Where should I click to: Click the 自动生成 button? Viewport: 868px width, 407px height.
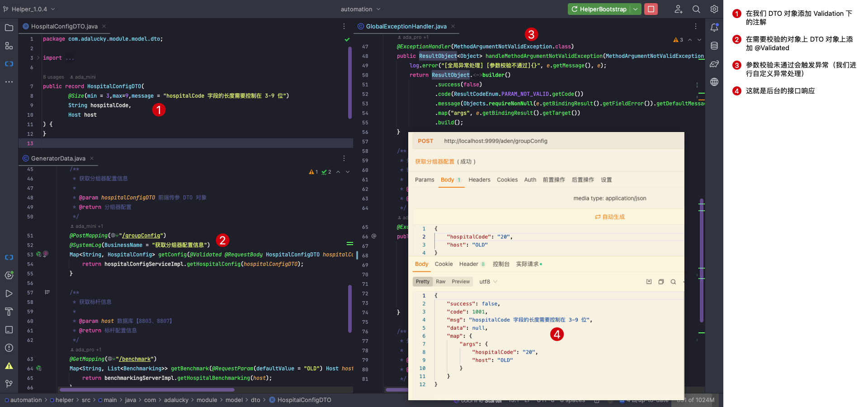609,217
